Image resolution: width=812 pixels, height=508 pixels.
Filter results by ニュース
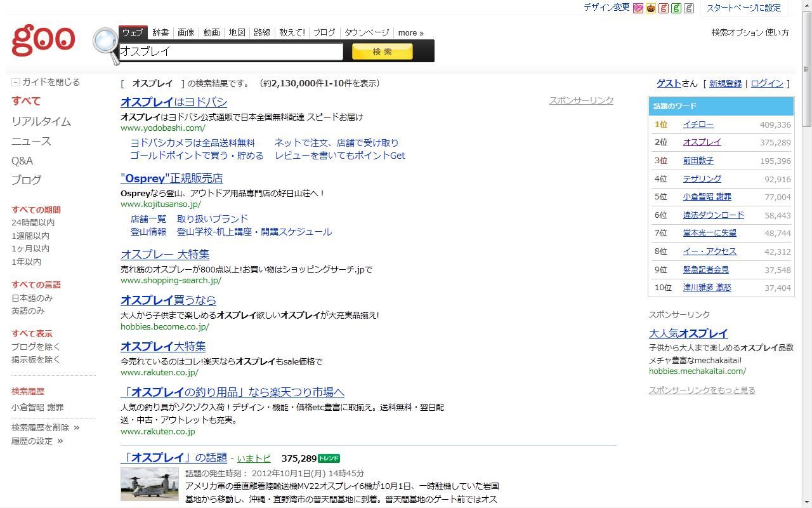pyautogui.click(x=31, y=141)
